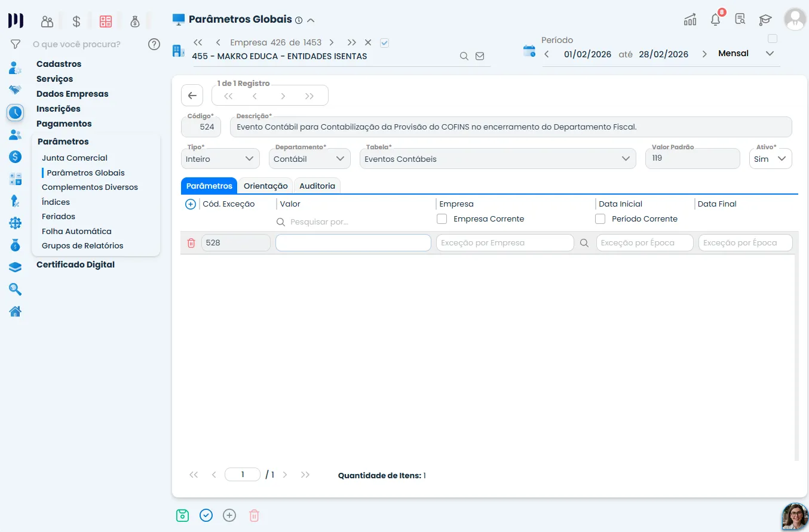Click the Exceção por Empresa field

(505, 243)
